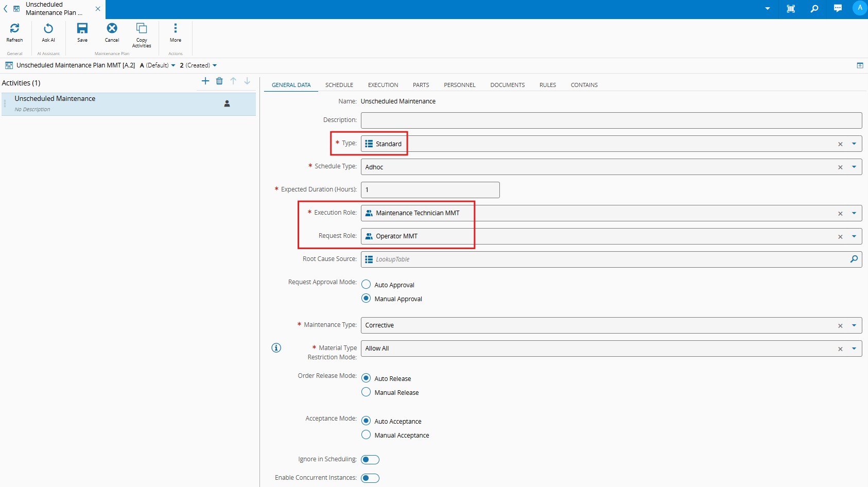Screen dimensions: 868x487
Task: Clear the Request Role value
Action: pyautogui.click(x=840, y=237)
